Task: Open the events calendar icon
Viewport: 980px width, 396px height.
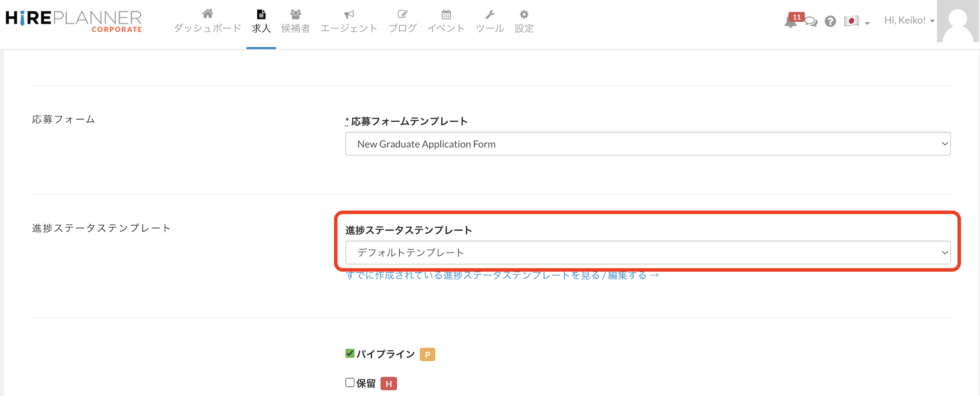Action: pos(446,14)
